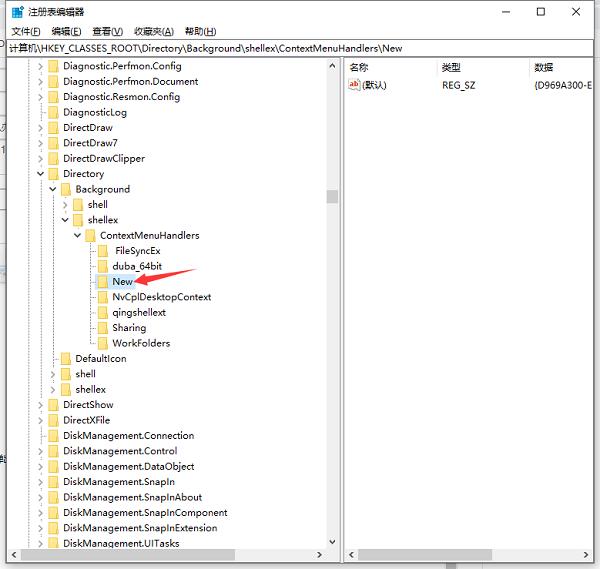Select the WorkFolders folder icon
600x569 pixels.
click(x=103, y=343)
